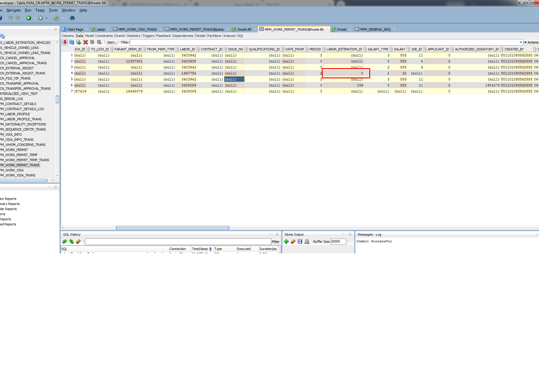
Task: Click the Sort.. button
Action: pyautogui.click(x=111, y=42)
